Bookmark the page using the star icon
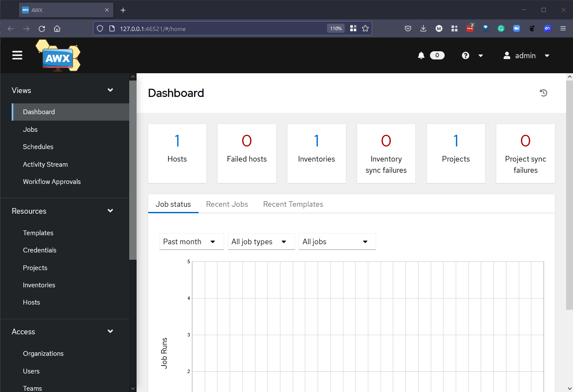Screen dimensions: 573x392 [x=365, y=28]
